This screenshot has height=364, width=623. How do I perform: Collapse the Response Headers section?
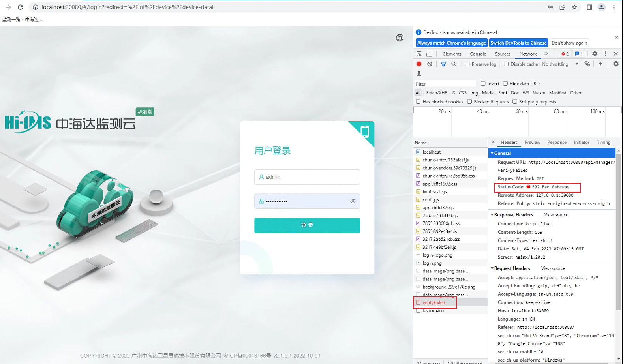coord(492,215)
